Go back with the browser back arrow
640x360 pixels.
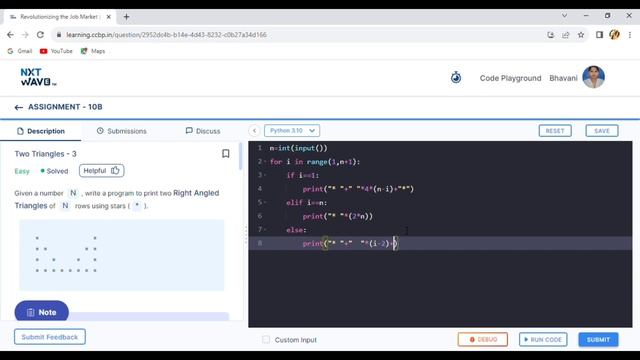[x=10, y=35]
